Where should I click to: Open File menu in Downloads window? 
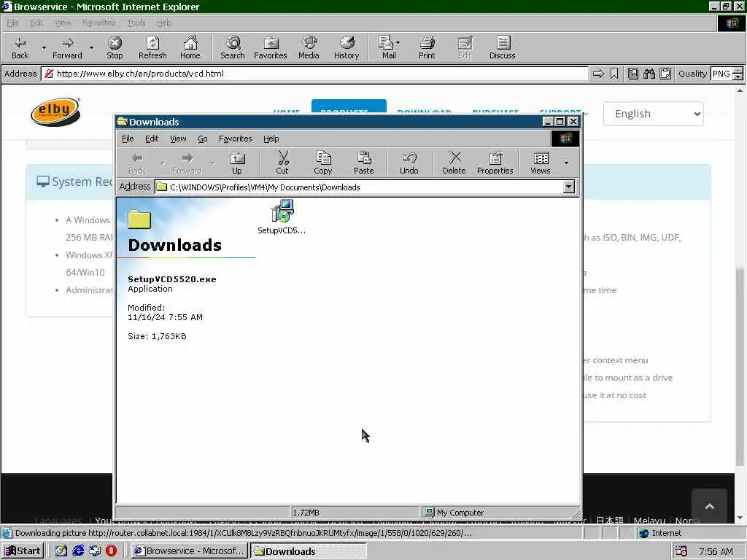128,139
